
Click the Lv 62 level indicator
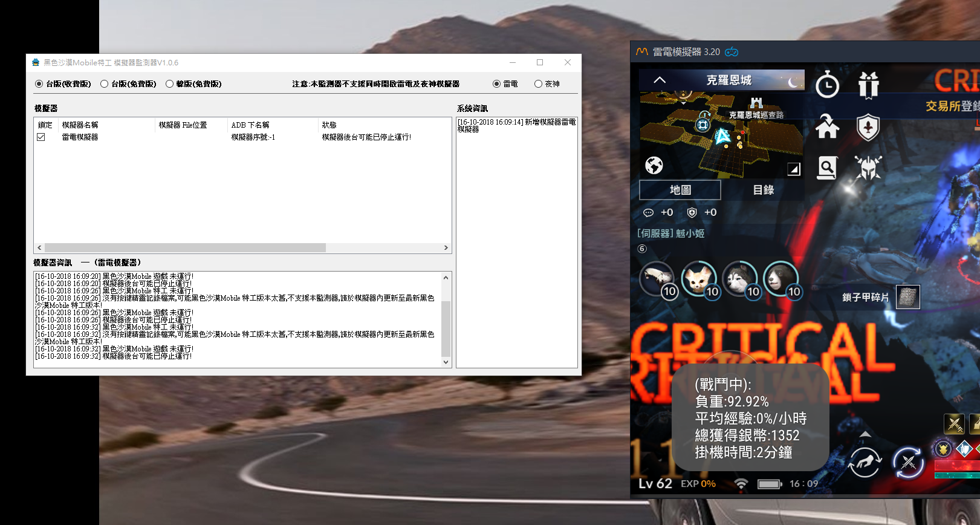point(655,483)
